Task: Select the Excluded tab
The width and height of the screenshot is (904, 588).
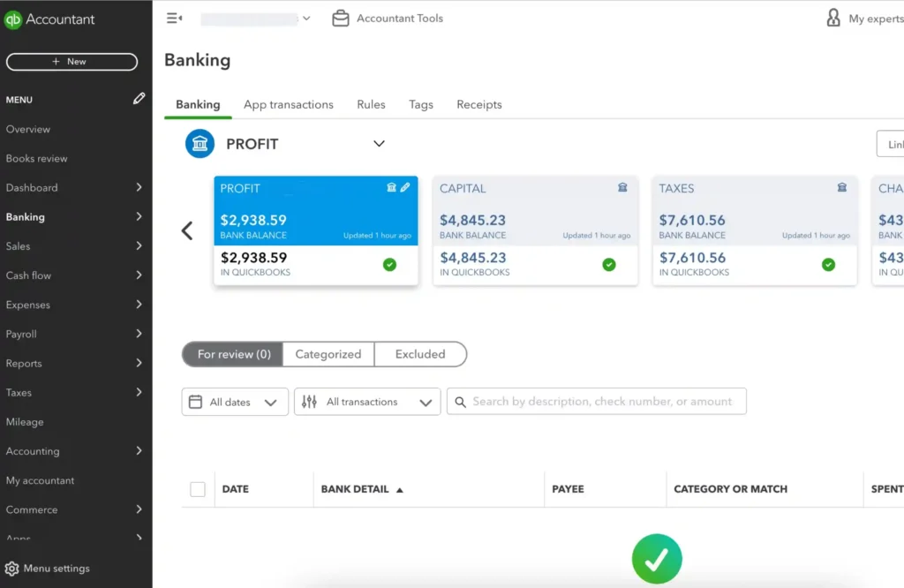Action: click(x=420, y=354)
